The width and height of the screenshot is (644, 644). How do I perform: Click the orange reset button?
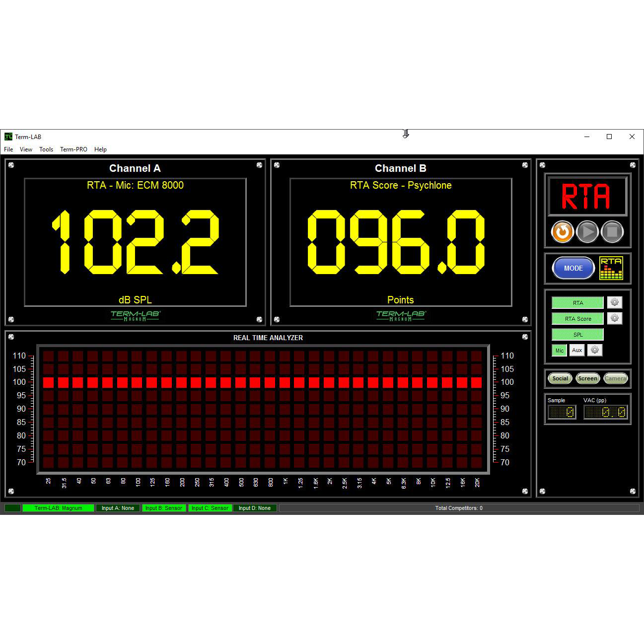click(563, 232)
